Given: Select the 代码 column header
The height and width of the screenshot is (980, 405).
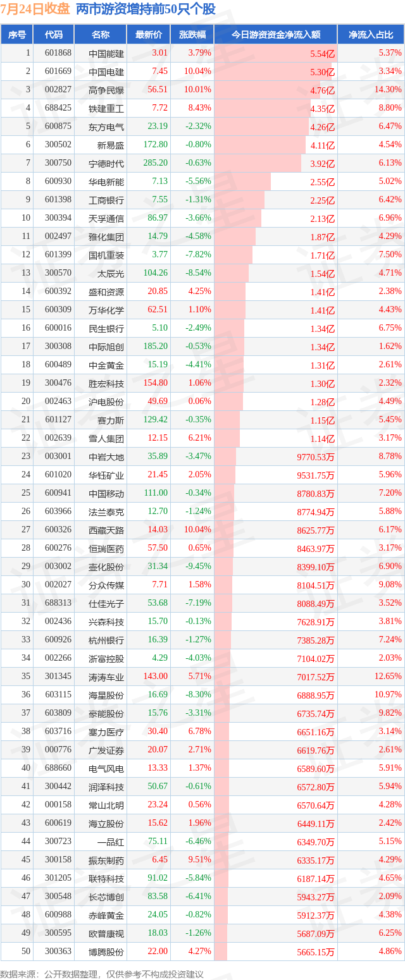Looking at the screenshot, I should coord(54,35).
